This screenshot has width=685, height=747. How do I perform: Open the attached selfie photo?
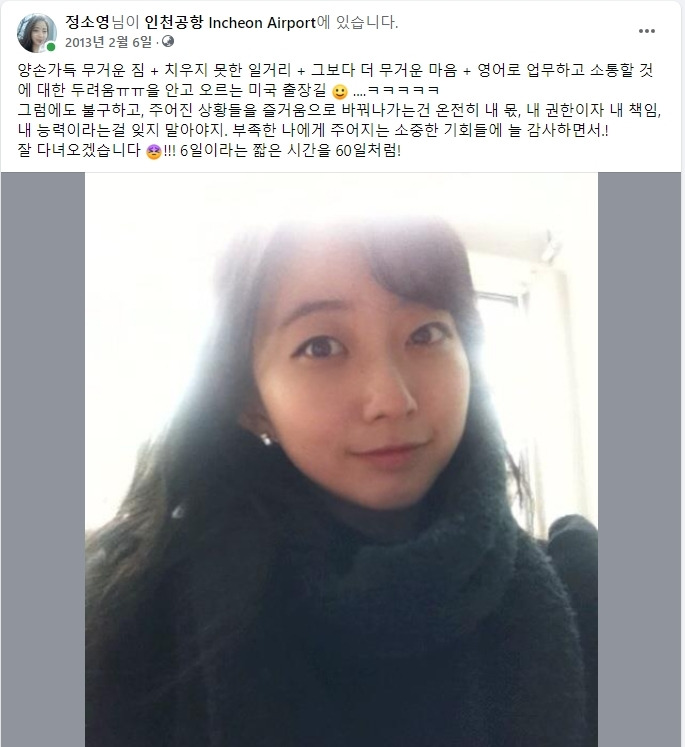[341, 459]
